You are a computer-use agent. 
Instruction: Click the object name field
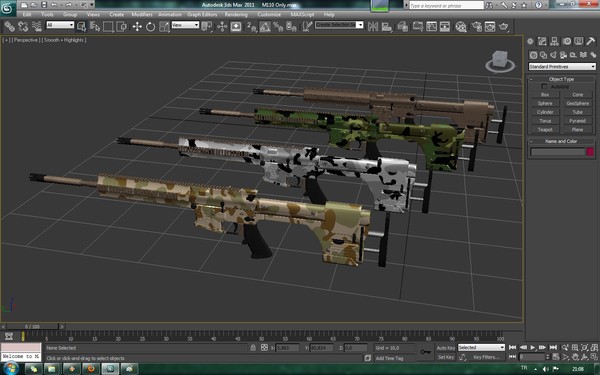[x=558, y=152]
